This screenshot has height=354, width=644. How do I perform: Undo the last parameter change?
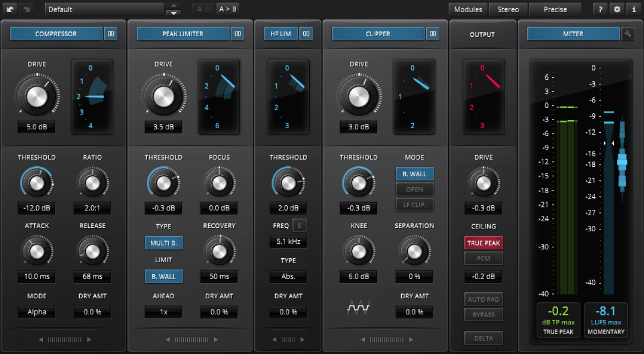[x=10, y=9]
